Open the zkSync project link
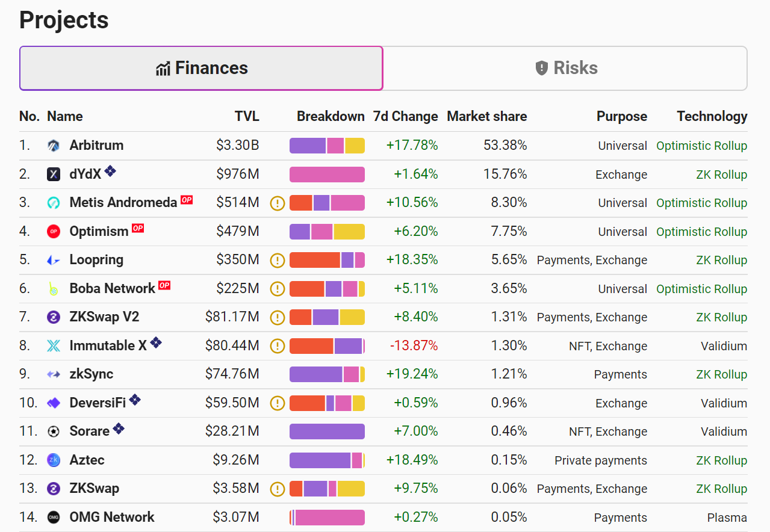The height and width of the screenshot is (532, 770). click(91, 374)
